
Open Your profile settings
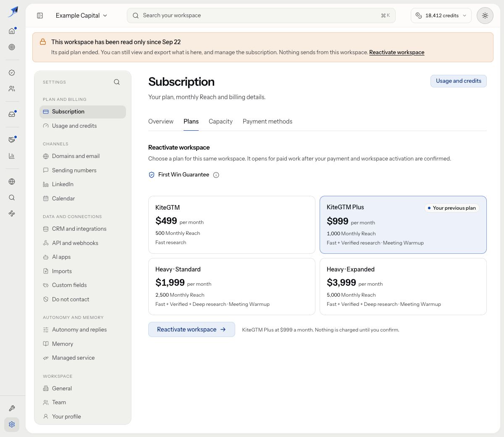(x=83, y=416)
